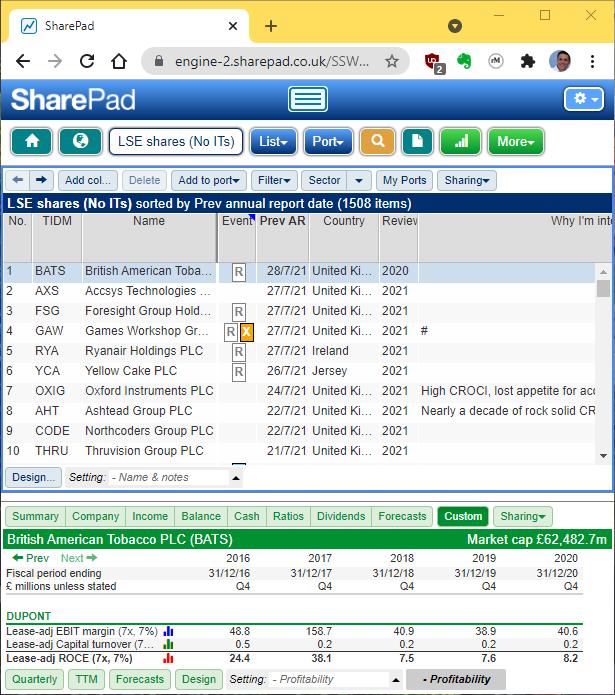This screenshot has width=615, height=695.
Task: Click the R event icon for BATS
Action: (239, 272)
